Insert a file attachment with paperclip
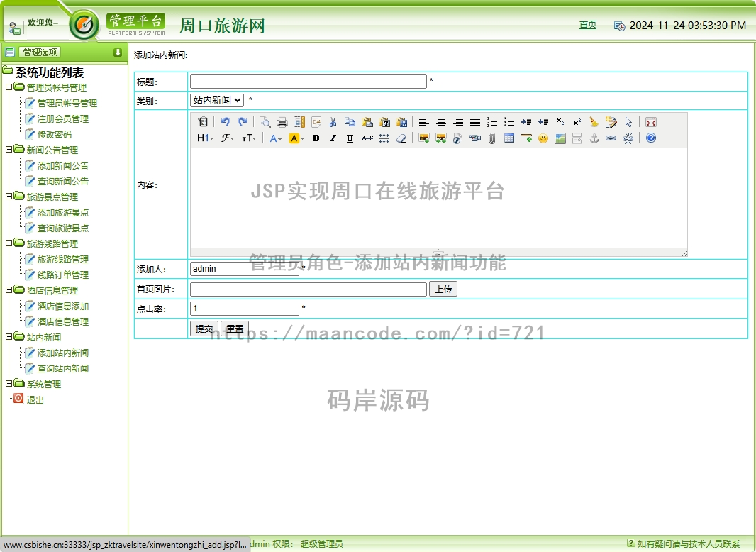Image resolution: width=756 pixels, height=552 pixels. (x=491, y=138)
